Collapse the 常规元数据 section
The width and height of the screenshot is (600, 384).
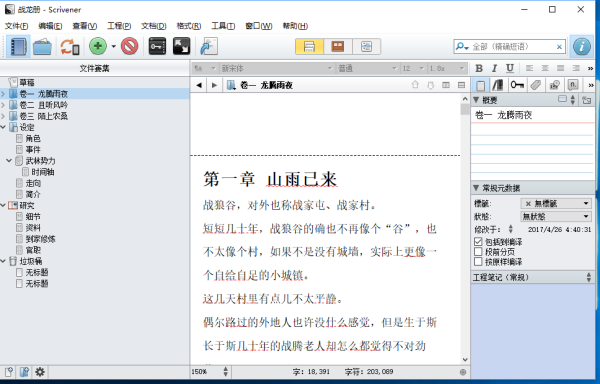pos(476,188)
